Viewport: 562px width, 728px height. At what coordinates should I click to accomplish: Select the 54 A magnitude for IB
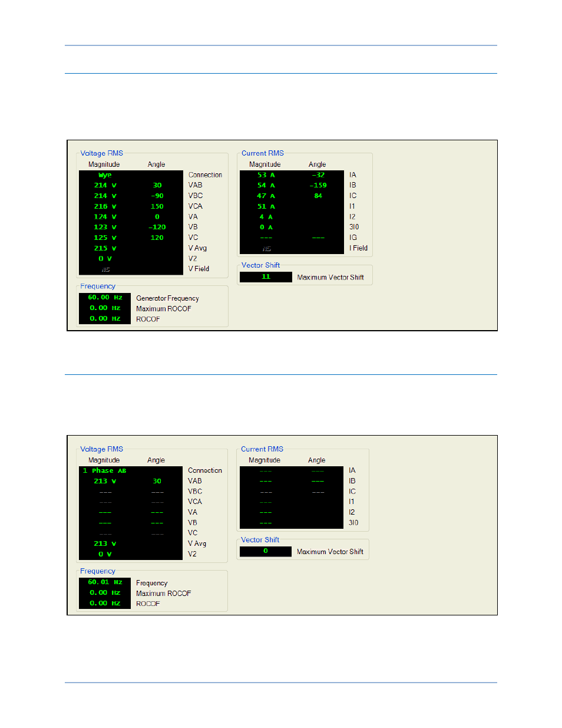pos(266,185)
